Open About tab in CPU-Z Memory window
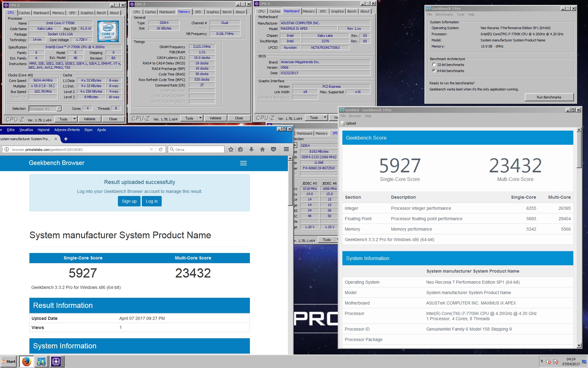The image size is (588, 368). (x=240, y=12)
